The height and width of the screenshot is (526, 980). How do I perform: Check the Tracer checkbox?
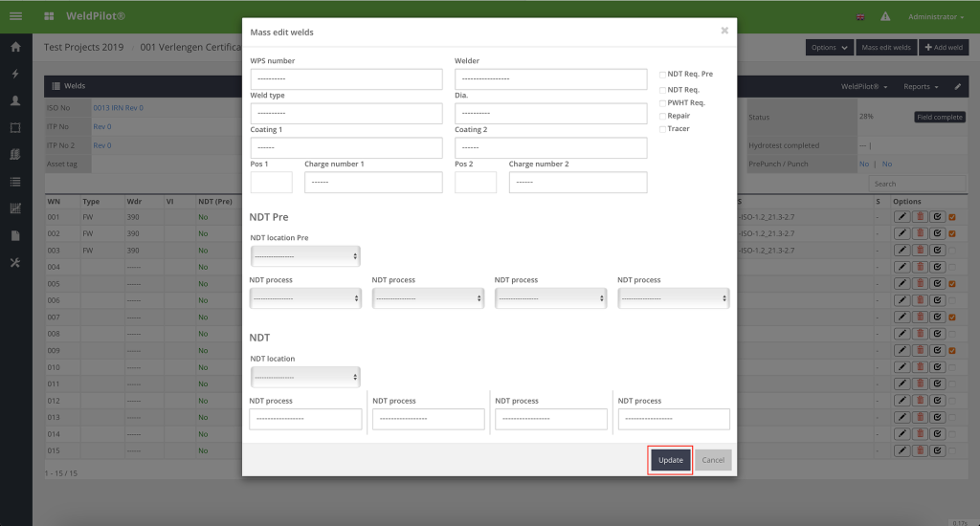pyautogui.click(x=663, y=129)
